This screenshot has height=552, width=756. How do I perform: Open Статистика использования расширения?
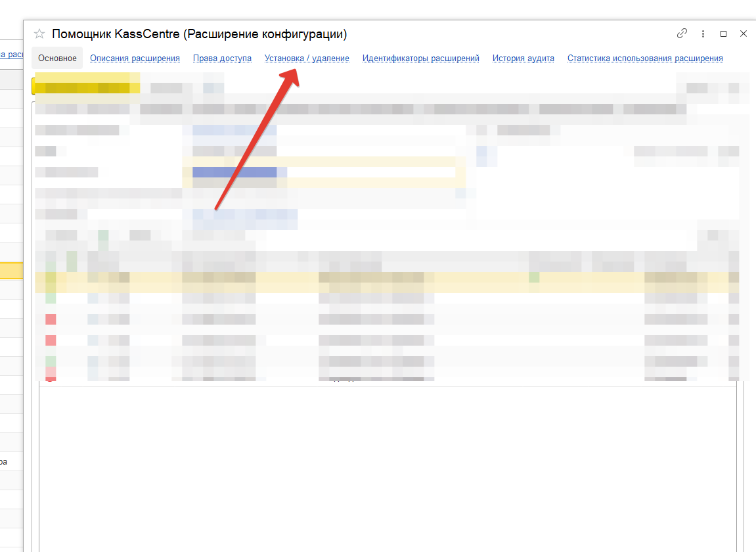tap(644, 58)
